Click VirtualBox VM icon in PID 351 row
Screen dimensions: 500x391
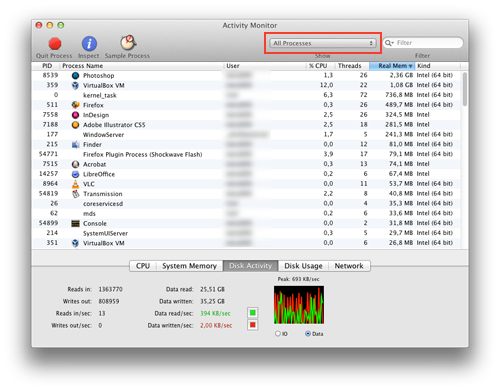point(76,243)
